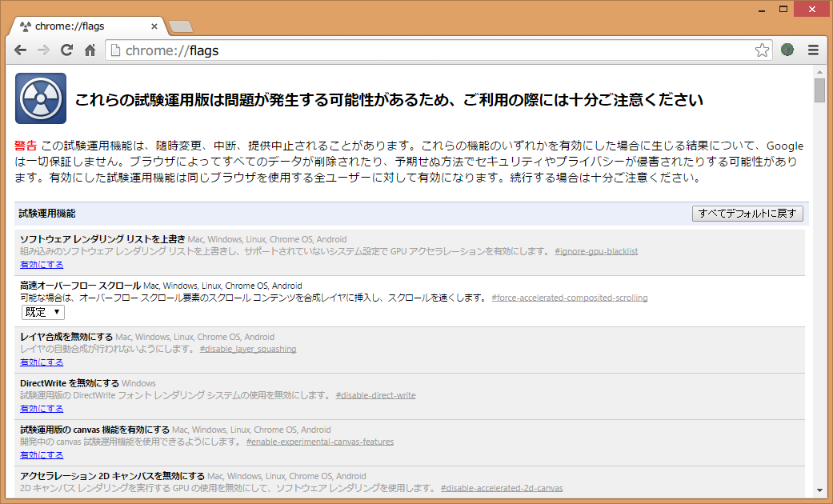Click the forward navigation arrow

pyautogui.click(x=43, y=50)
